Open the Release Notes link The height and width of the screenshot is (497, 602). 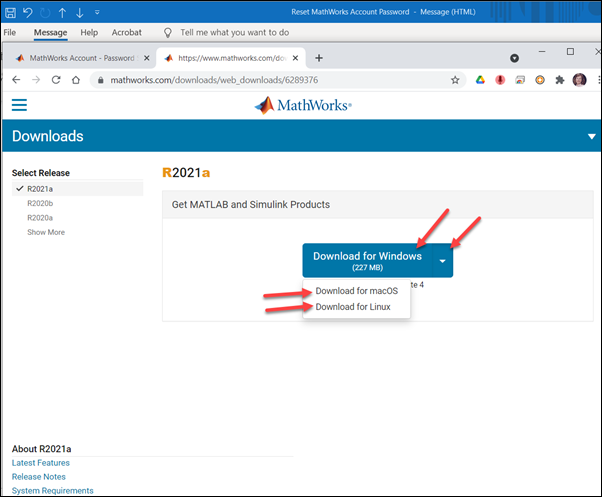pyautogui.click(x=38, y=477)
